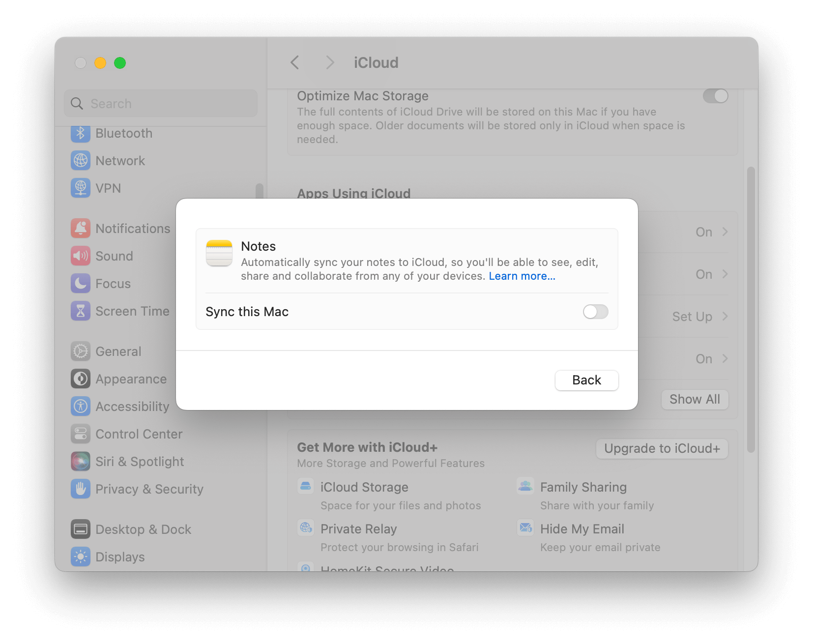Click the Hide My Email icon

(525, 528)
